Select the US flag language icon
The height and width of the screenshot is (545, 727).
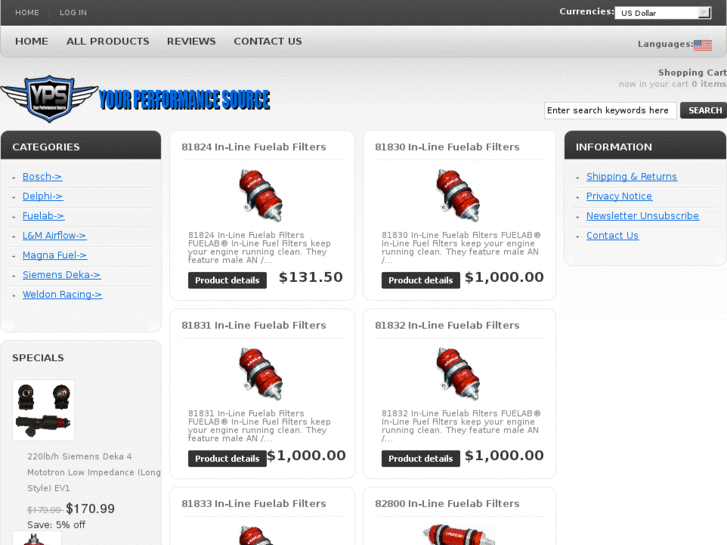[702, 45]
